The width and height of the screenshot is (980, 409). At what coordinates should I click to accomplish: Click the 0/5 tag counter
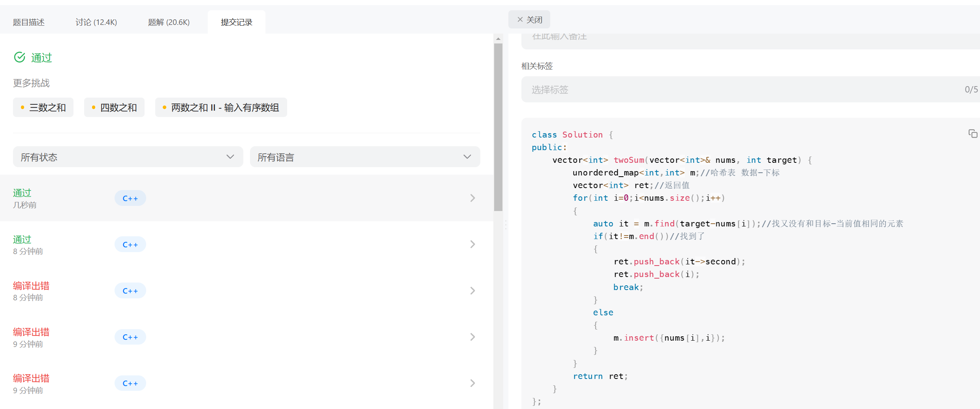pyautogui.click(x=971, y=90)
